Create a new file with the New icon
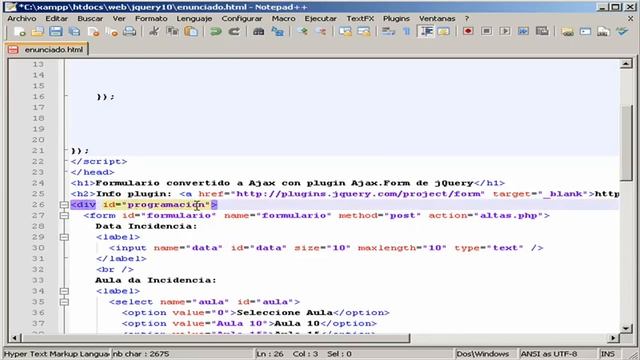 [19, 31]
